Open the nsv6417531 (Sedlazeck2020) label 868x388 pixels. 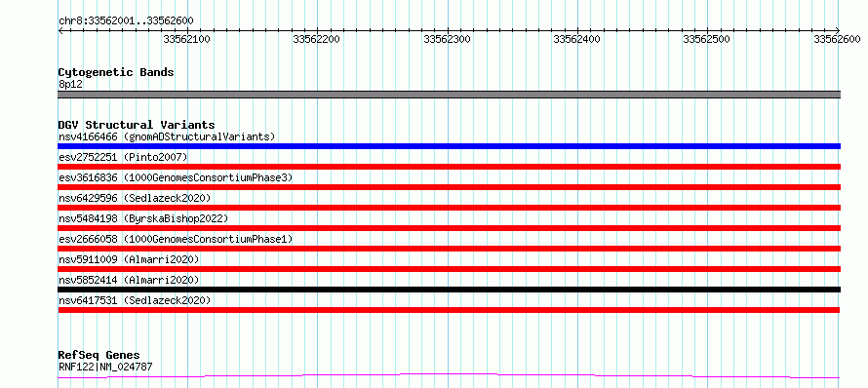135,300
